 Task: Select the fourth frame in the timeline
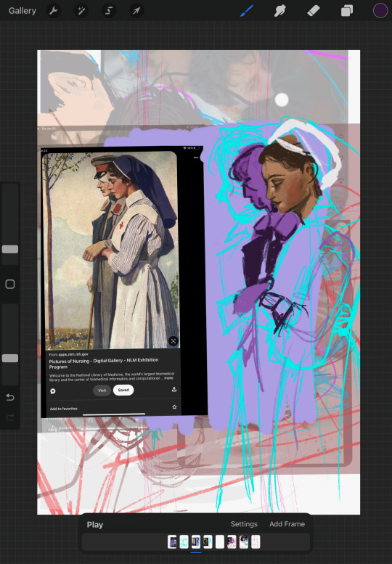[x=208, y=541]
